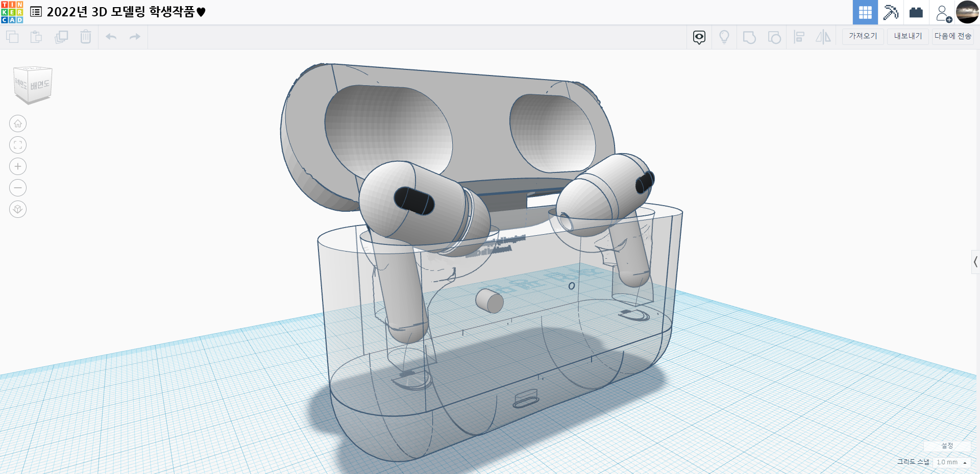
Task: Open the Bricks mode icon
Action: 916,12
